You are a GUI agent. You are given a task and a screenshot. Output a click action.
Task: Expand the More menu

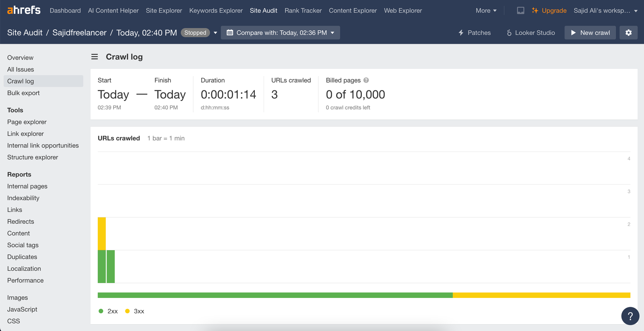point(486,10)
